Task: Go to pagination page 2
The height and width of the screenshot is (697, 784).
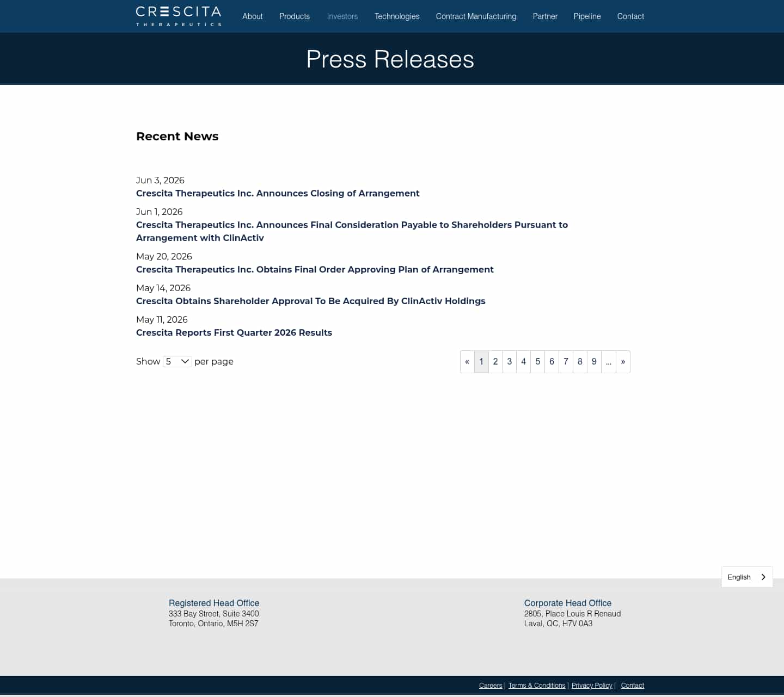Action: pos(495,362)
